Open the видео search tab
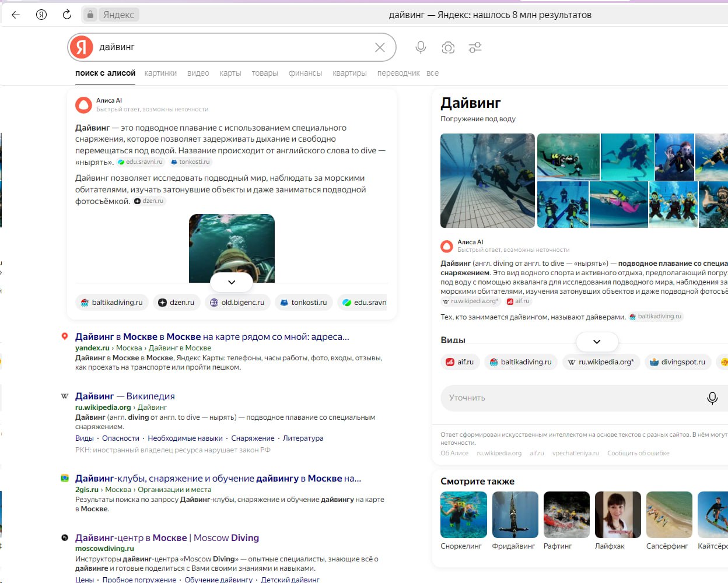Viewport: 728px width, 583px height. (198, 73)
